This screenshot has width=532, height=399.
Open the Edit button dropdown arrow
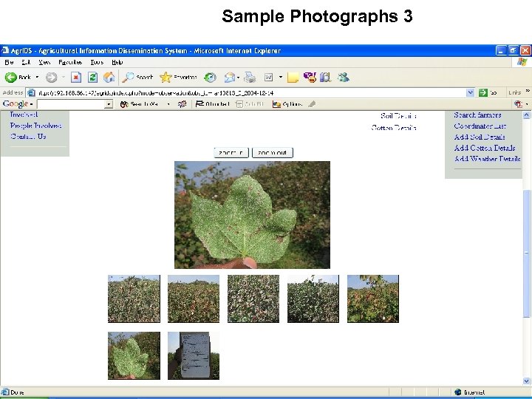pyautogui.click(x=281, y=78)
